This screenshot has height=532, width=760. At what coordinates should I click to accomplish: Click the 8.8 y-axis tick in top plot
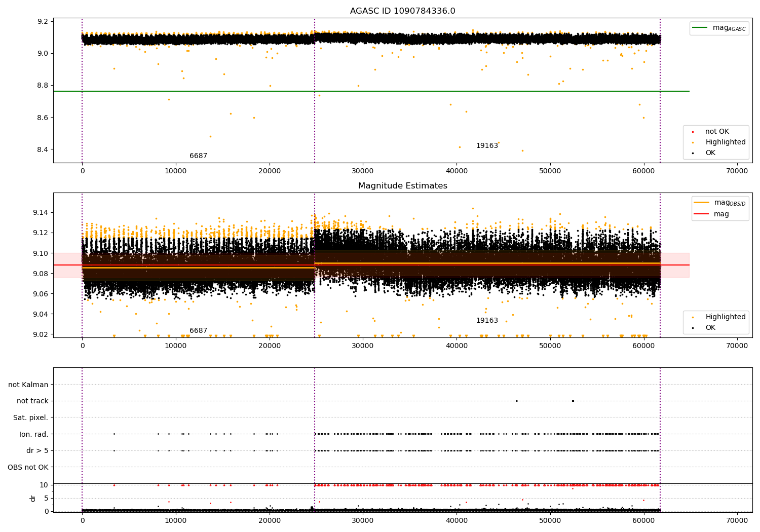(x=43, y=86)
